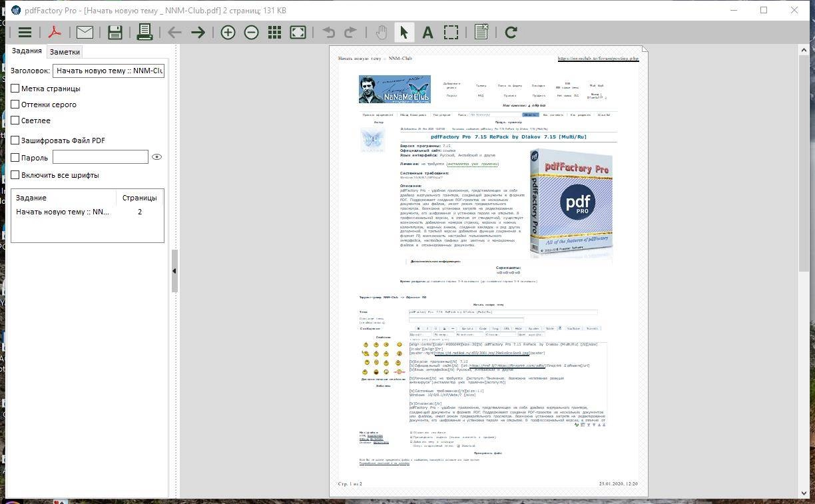Select the hand pan tool
Image resolution: width=815 pixels, height=504 pixels.
[381, 32]
